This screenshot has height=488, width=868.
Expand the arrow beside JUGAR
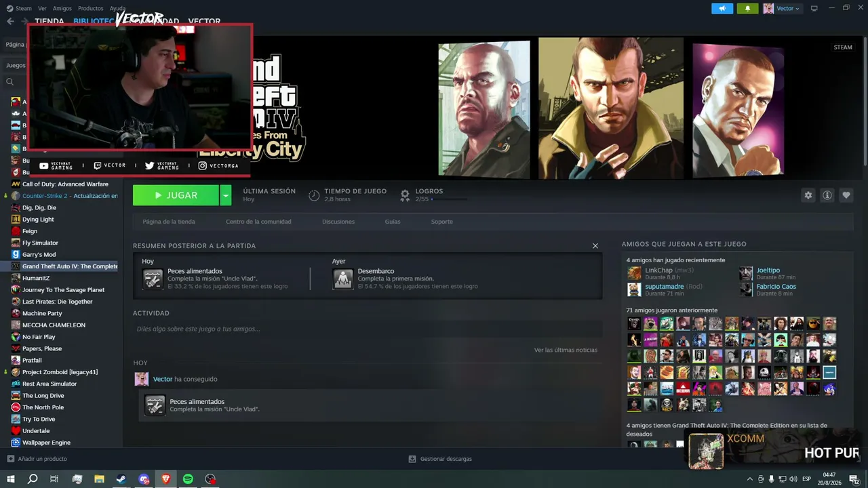(226, 195)
